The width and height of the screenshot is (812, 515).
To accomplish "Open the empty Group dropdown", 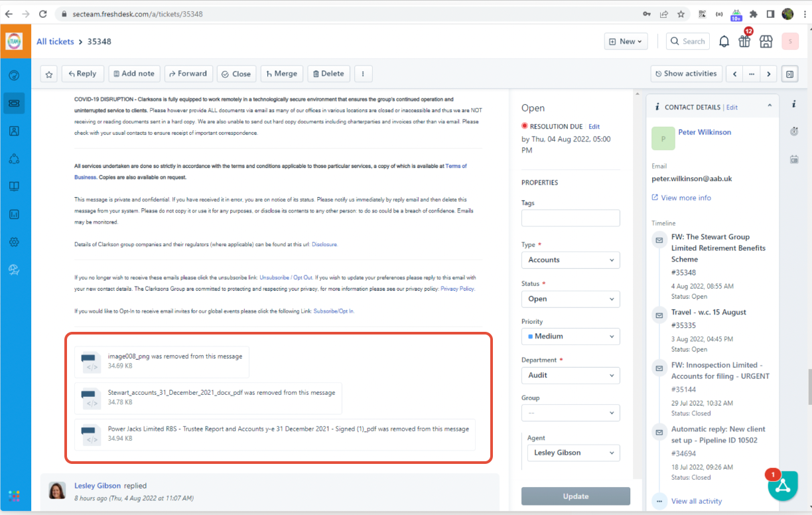I will (571, 413).
